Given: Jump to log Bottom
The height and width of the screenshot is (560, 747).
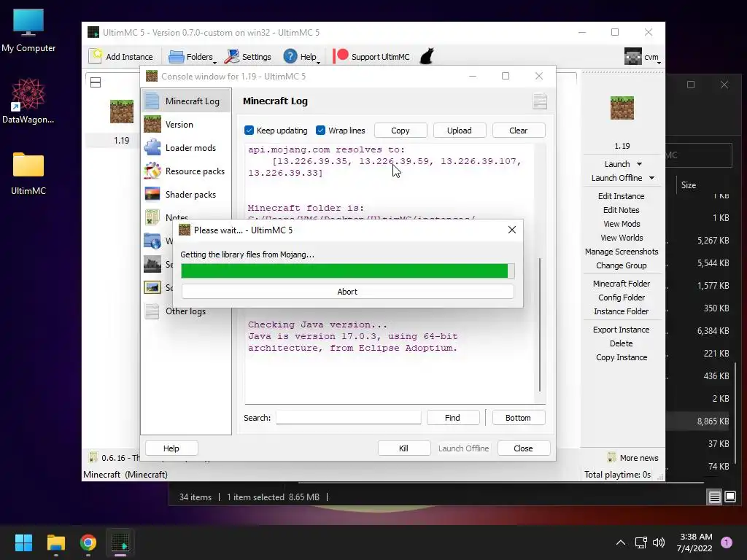Looking at the screenshot, I should [518, 418].
